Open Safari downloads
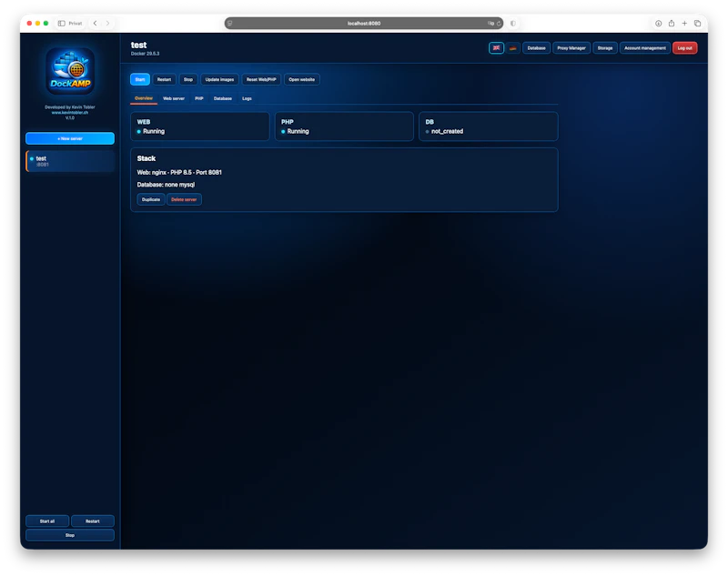The height and width of the screenshot is (576, 728). pyautogui.click(x=658, y=24)
